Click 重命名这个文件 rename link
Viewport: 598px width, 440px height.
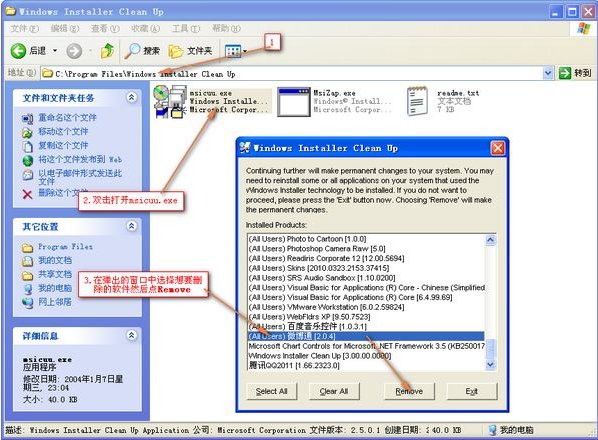point(67,117)
